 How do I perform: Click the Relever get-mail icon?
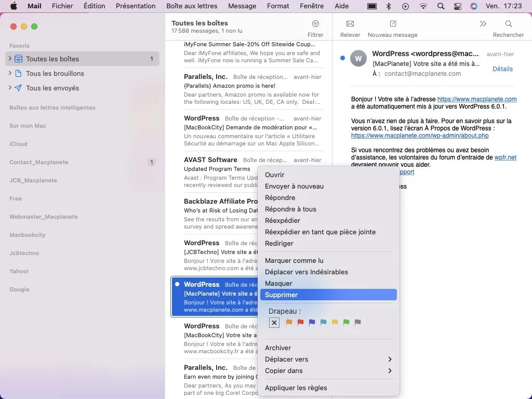(350, 24)
